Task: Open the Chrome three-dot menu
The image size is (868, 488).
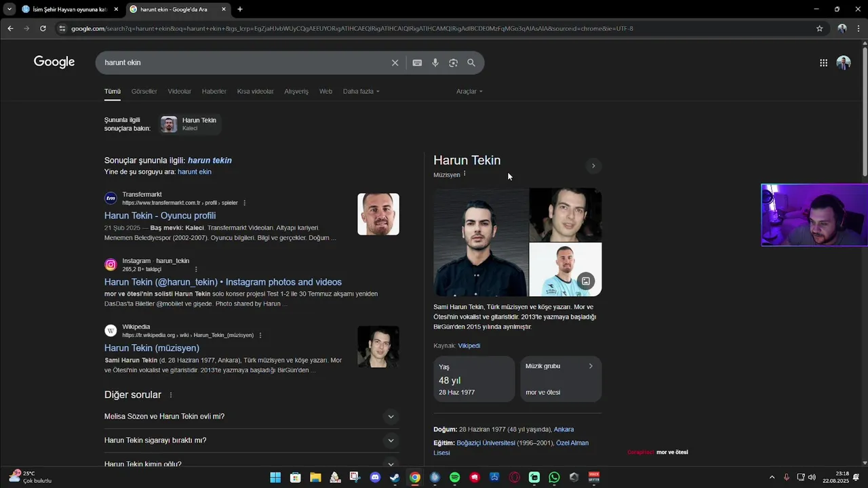Action: (859, 28)
